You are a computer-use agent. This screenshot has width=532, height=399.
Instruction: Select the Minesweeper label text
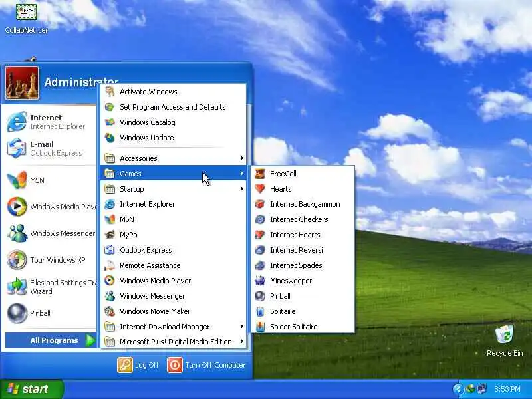coord(291,281)
